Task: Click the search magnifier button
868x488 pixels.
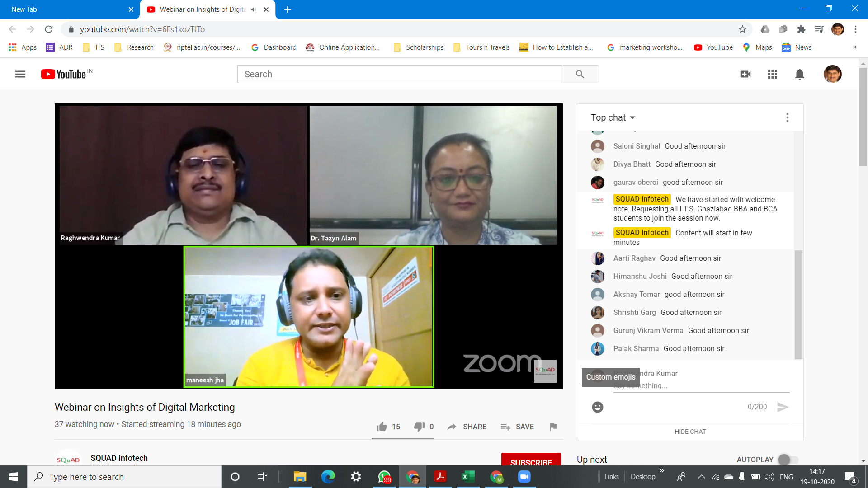Action: coord(580,74)
